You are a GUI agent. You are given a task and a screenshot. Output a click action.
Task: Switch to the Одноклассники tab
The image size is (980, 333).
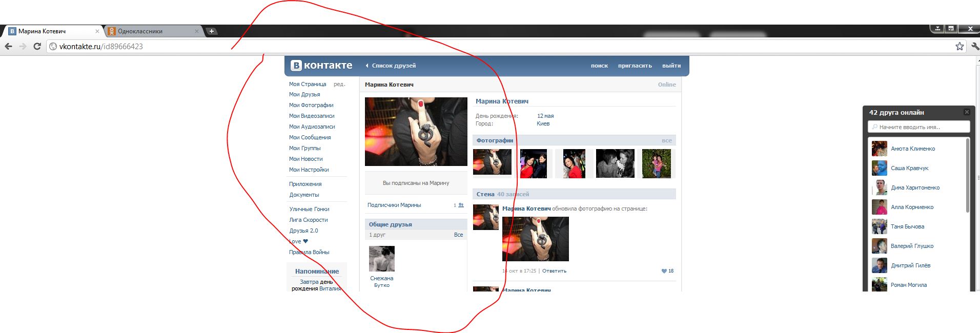(x=154, y=31)
